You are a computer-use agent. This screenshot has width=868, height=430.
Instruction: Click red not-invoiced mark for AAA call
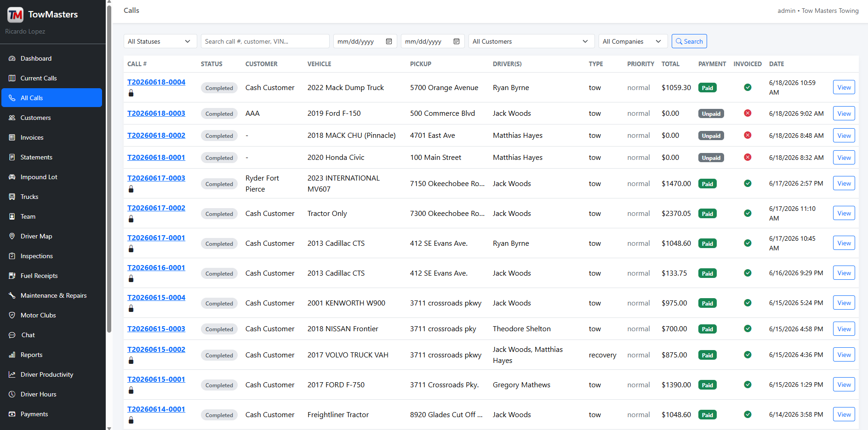(x=748, y=113)
